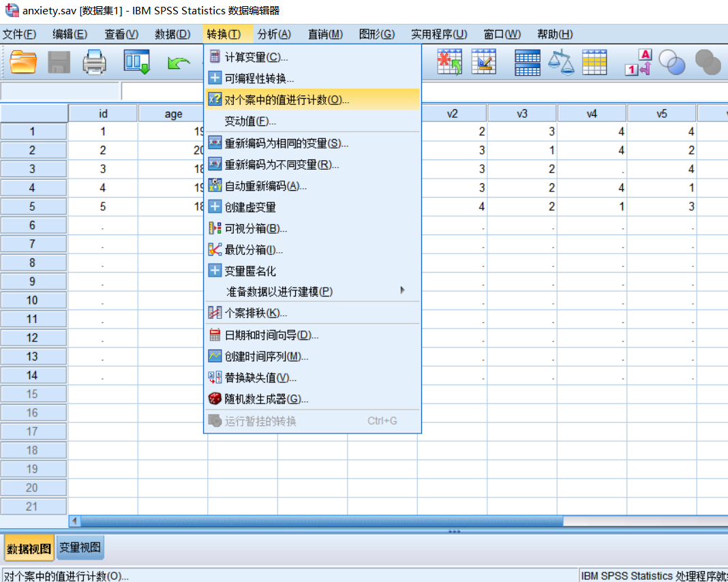Viewport: 728px width, 582px height.
Task: Select 对个案中的值进行计数(O) highlighted entry
Action: (312, 99)
